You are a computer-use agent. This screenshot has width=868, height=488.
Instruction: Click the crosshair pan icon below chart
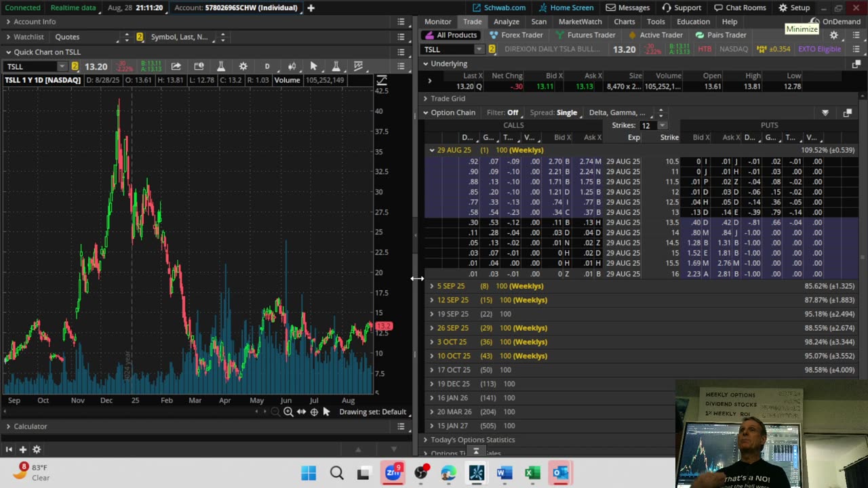tap(314, 412)
